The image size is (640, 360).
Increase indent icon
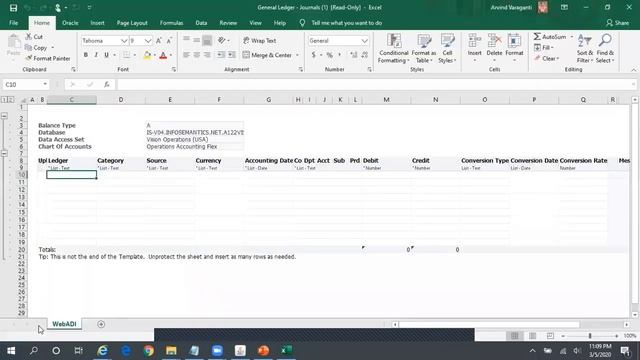pyautogui.click(x=231, y=55)
